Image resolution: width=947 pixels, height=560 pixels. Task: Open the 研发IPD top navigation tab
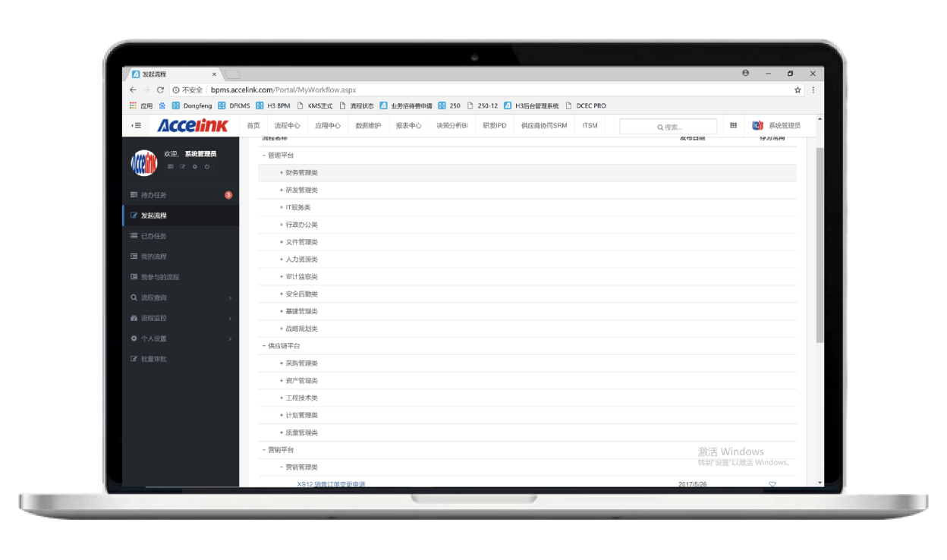pos(495,126)
